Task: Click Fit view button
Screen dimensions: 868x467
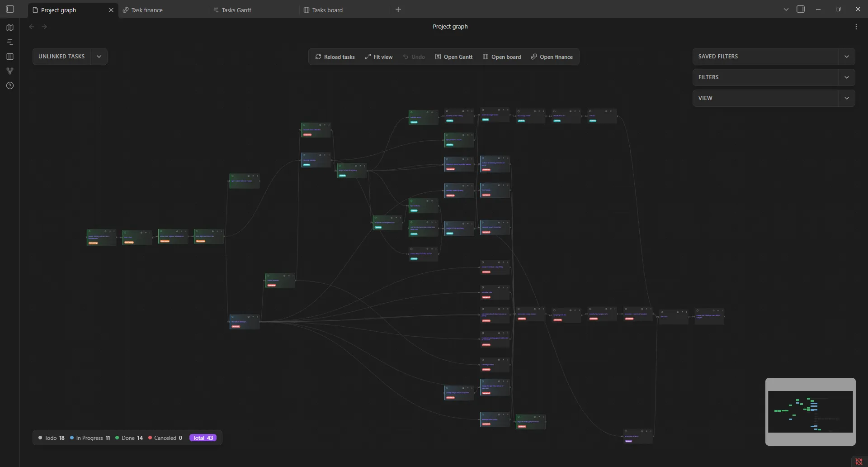Action: (379, 57)
